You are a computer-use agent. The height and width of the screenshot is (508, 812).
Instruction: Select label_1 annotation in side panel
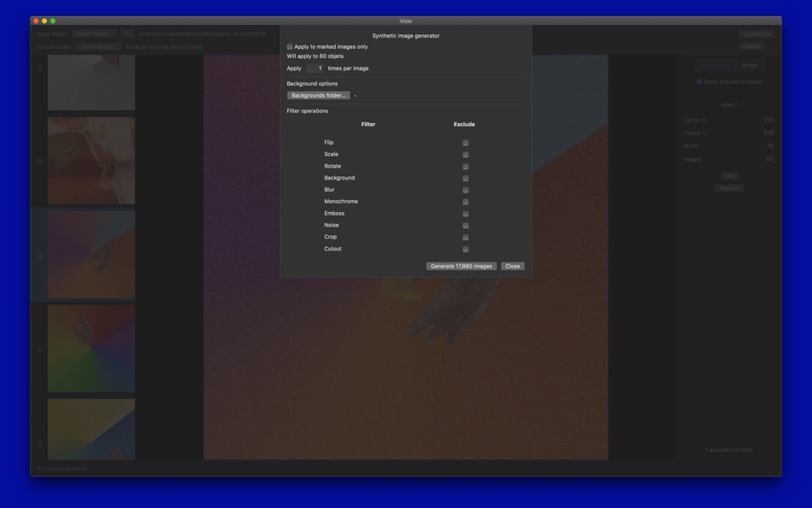729,105
